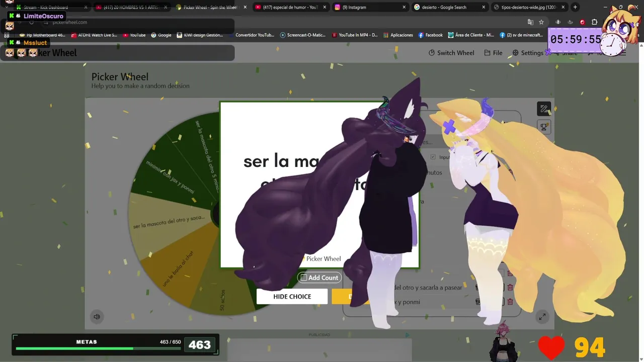The image size is (644, 362).
Task: Delete the 'x y ponmi' input entry
Action: (510, 302)
